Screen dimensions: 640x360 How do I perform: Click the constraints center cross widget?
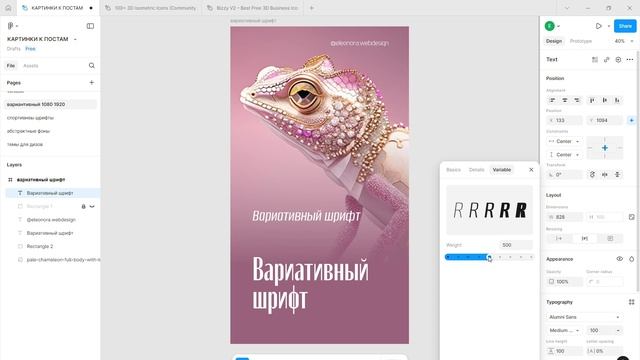604,148
